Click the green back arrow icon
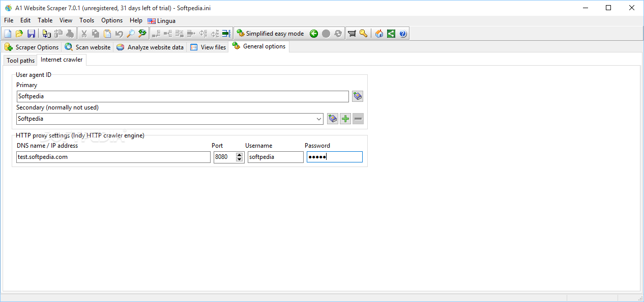The height and width of the screenshot is (302, 644). [x=314, y=34]
